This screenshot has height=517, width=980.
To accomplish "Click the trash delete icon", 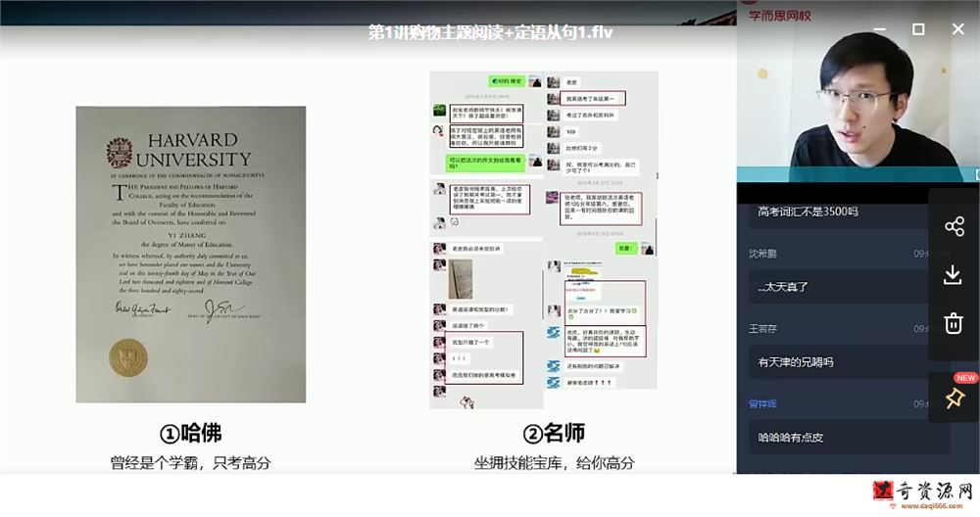I will tap(954, 323).
